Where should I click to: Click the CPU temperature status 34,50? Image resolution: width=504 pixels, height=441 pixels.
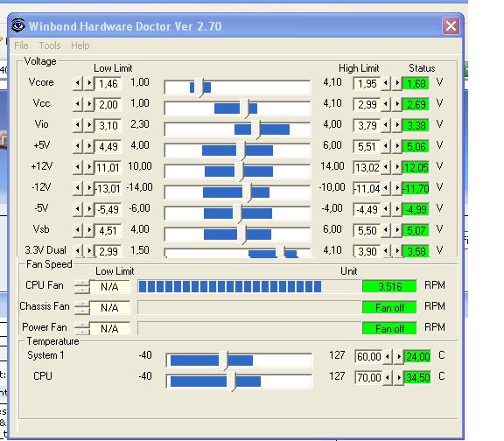tap(417, 377)
